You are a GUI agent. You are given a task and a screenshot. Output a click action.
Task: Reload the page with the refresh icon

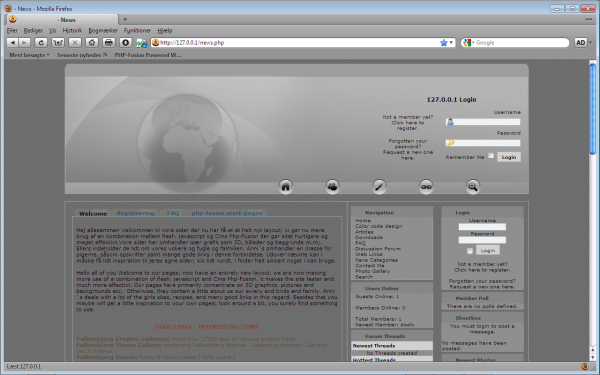(x=41, y=43)
